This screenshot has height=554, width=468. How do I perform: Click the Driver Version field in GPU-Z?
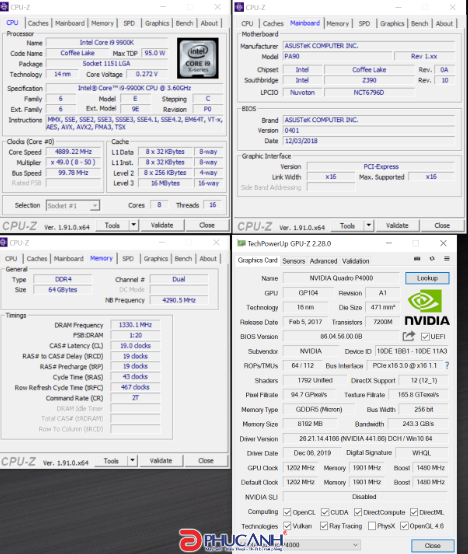[x=366, y=438]
